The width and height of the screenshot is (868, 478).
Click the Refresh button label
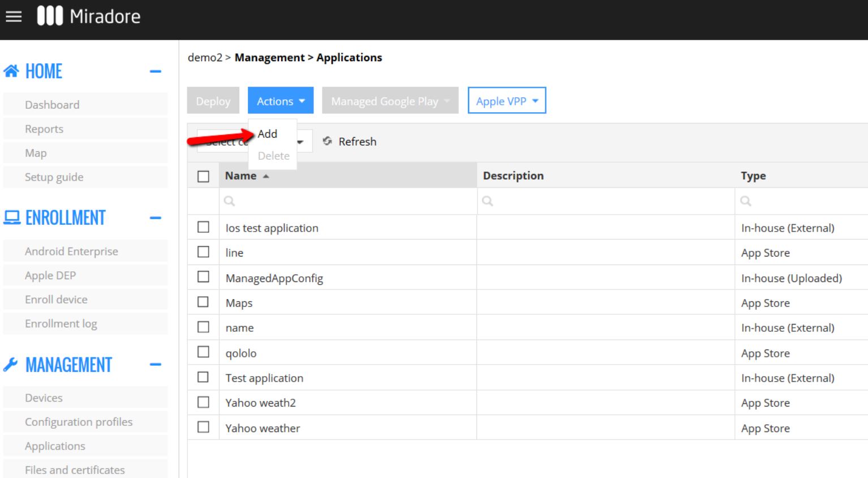coord(358,142)
